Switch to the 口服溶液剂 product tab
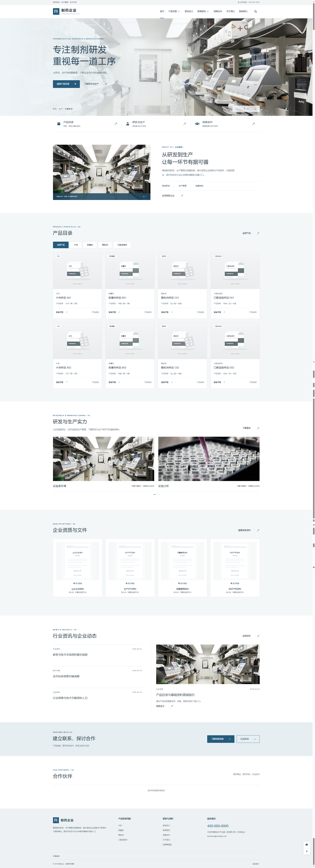 click(x=122, y=245)
